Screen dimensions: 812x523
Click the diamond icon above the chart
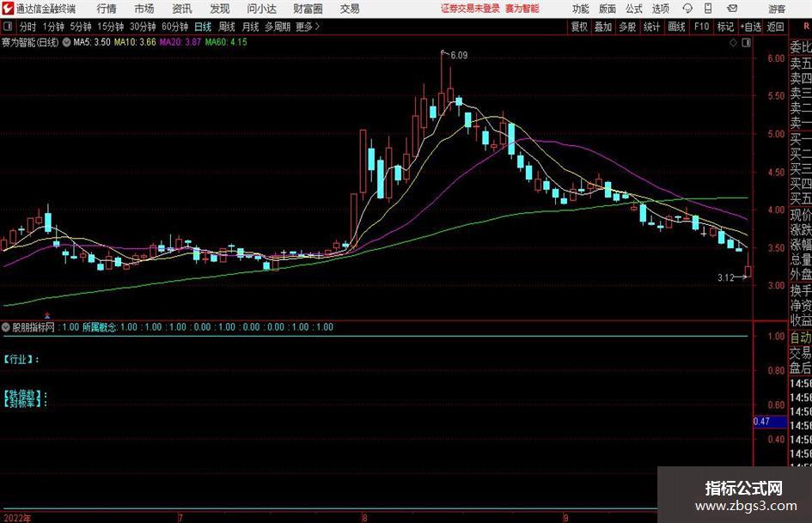(x=733, y=43)
